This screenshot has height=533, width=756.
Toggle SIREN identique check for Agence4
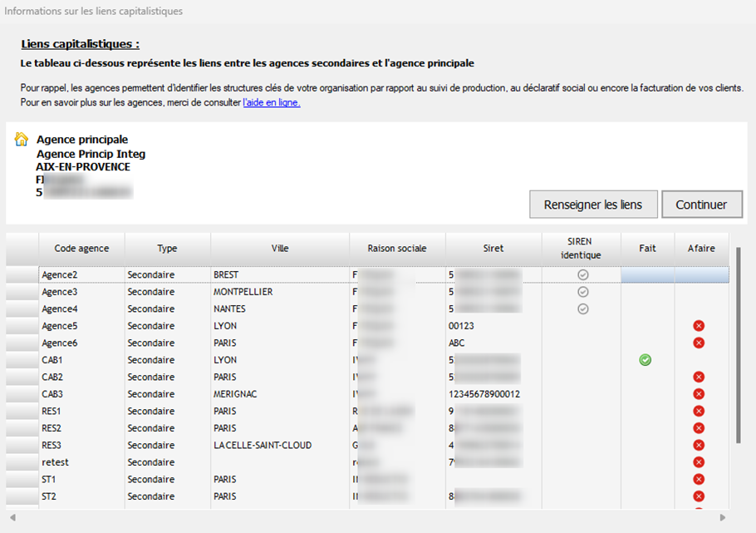coord(583,308)
